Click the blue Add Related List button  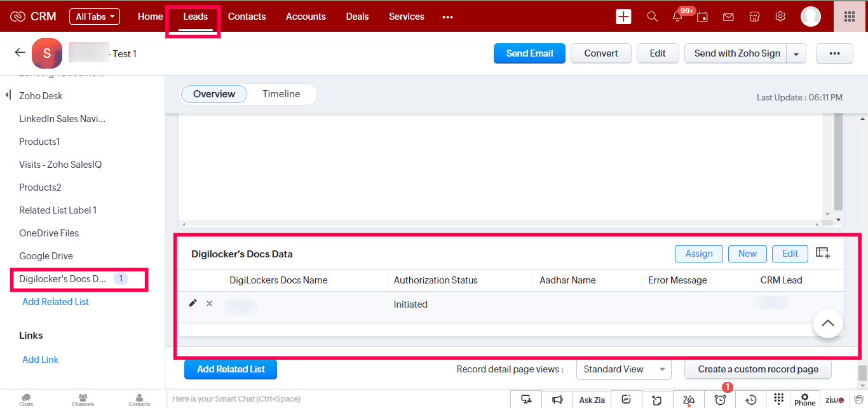(x=231, y=369)
